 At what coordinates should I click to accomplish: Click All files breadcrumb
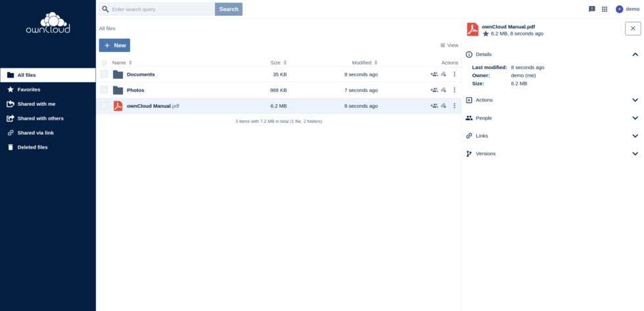[x=107, y=28]
